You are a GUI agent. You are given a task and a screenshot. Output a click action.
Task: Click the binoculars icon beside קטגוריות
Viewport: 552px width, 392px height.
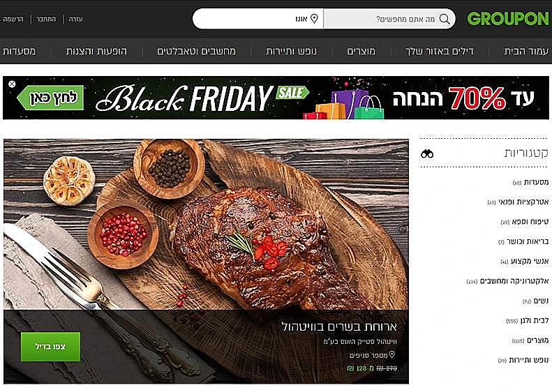pyautogui.click(x=427, y=153)
